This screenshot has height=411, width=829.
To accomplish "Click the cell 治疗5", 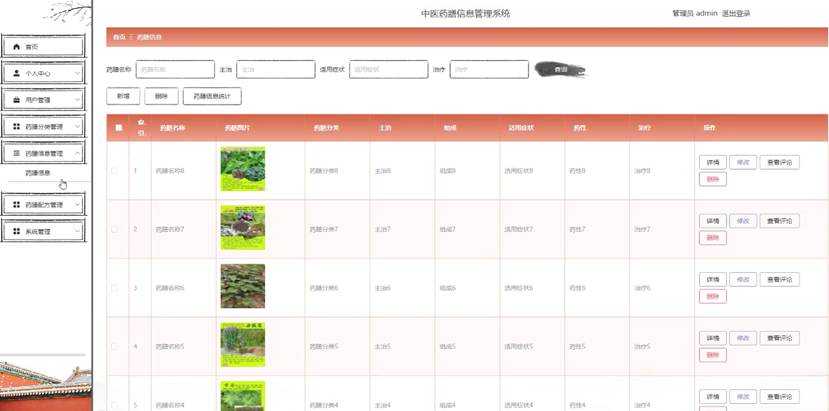I will point(642,347).
